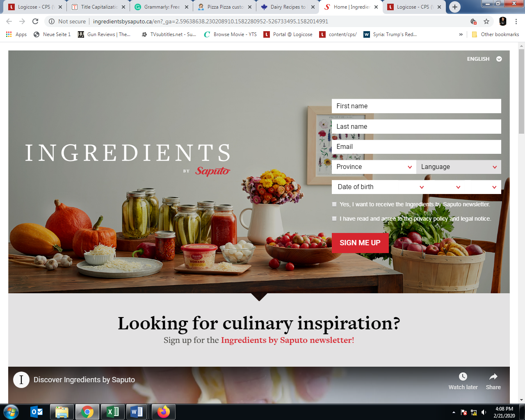525x420 pixels.
Task: Click the SIGN ME UP button
Action: click(x=360, y=243)
